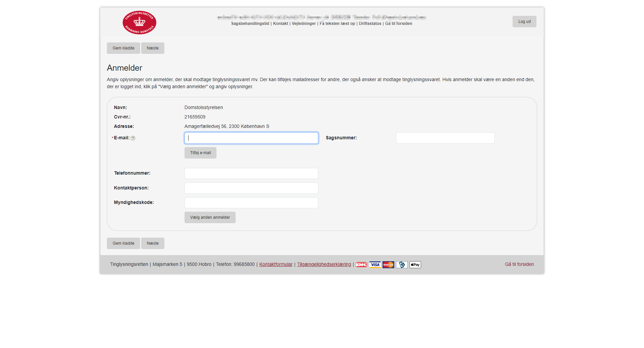The width and height of the screenshot is (644, 348).
Task: Click the Apple Pay icon in footer
Action: (415, 265)
